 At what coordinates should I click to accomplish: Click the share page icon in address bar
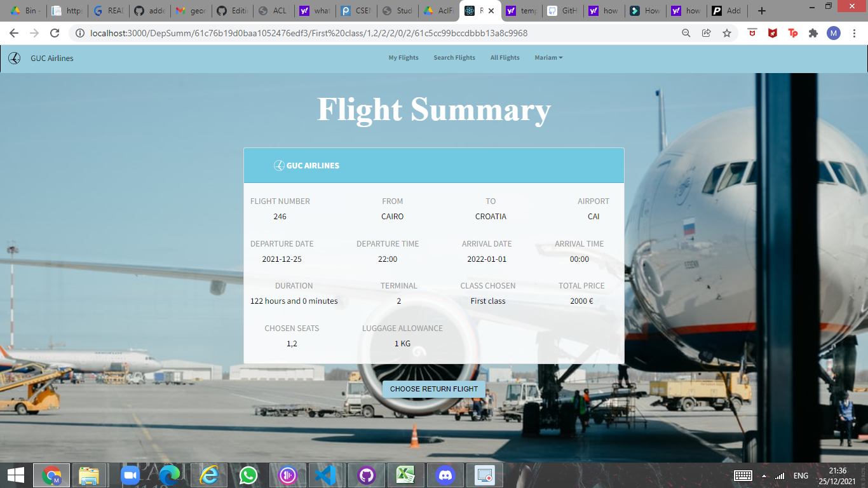point(707,33)
